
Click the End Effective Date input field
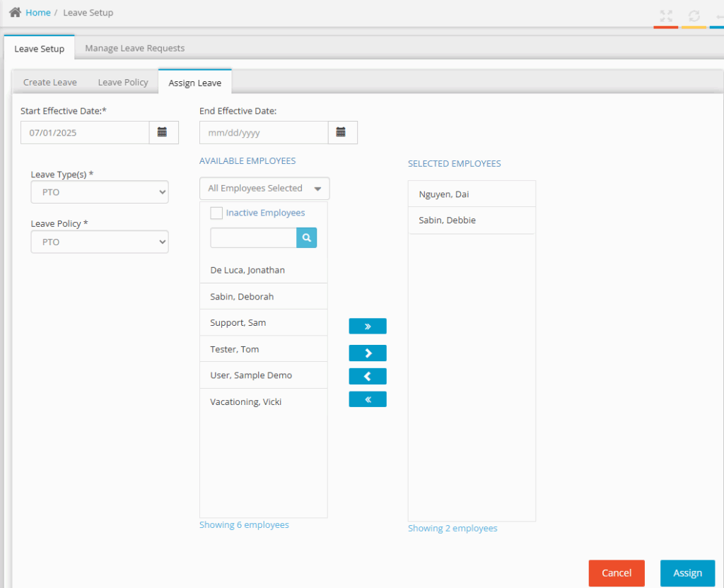pos(264,132)
